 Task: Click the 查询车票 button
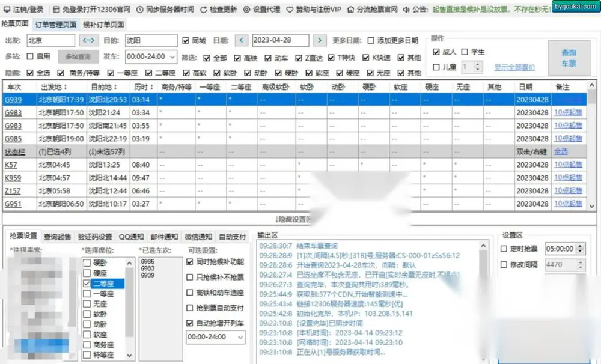click(x=569, y=58)
